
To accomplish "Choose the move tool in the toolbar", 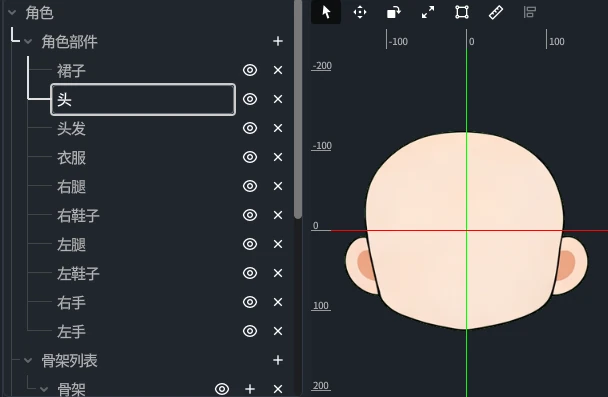I will point(360,12).
